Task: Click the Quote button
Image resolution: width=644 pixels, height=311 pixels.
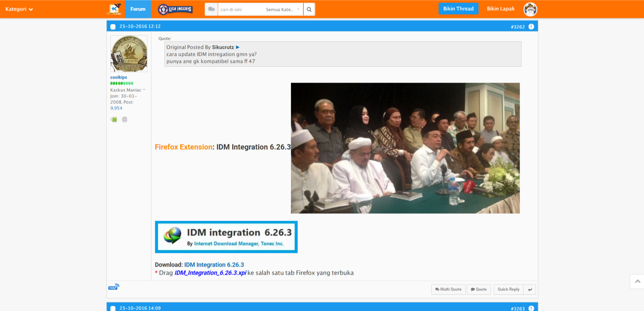Action: click(x=479, y=290)
